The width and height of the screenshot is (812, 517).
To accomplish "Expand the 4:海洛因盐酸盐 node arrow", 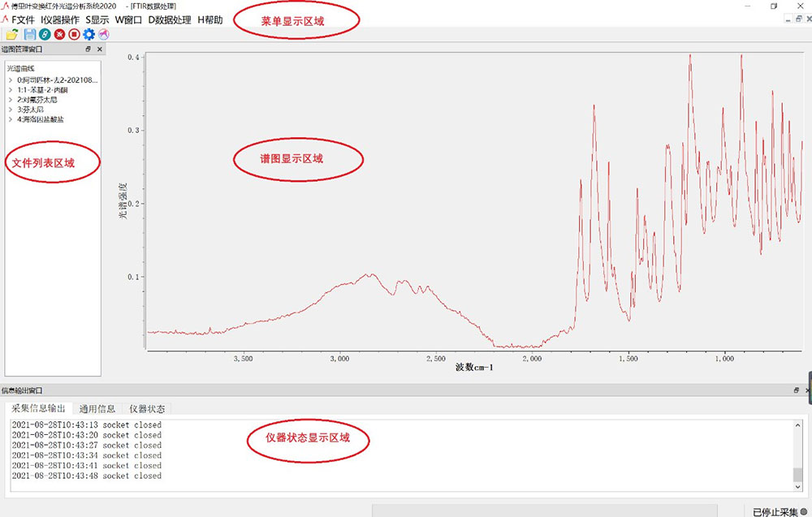I will pyautogui.click(x=11, y=119).
